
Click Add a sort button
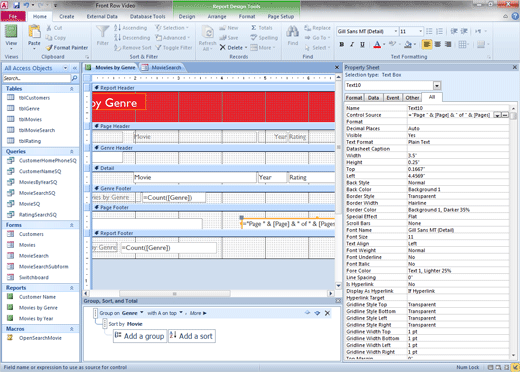click(x=192, y=336)
